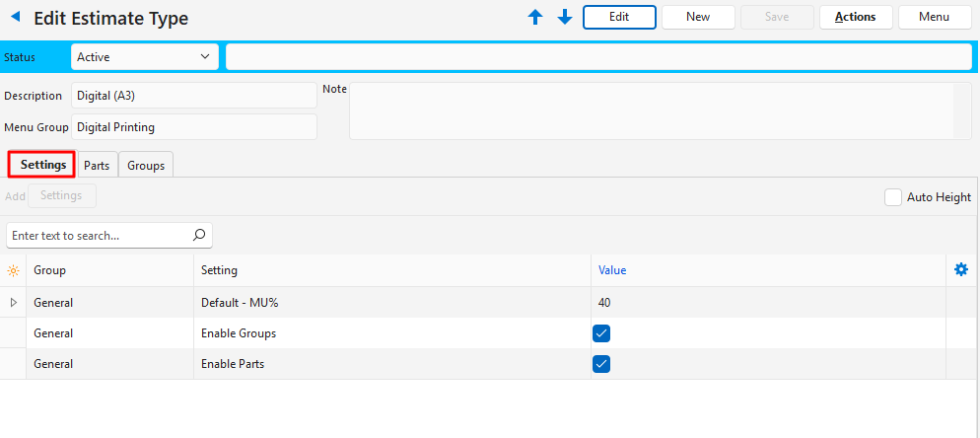Viewport: 980px width, 438px height.
Task: Click the search text field
Action: pyautogui.click(x=97, y=236)
